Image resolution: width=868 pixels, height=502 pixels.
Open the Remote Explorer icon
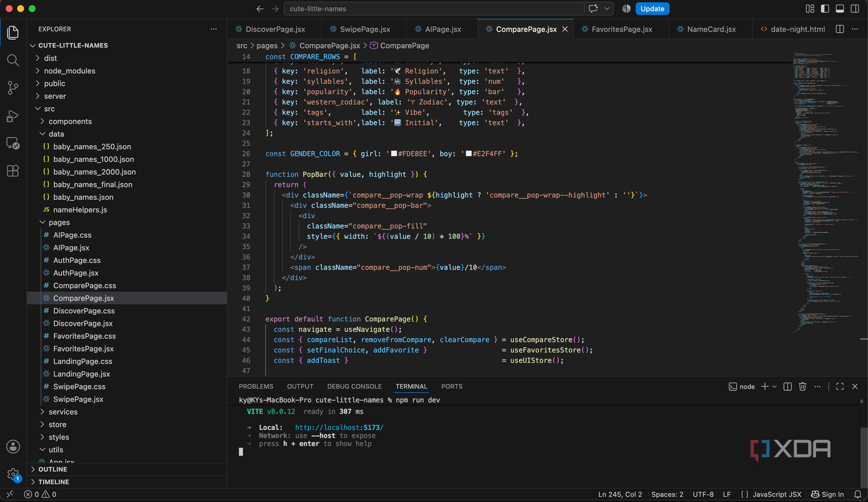click(13, 143)
